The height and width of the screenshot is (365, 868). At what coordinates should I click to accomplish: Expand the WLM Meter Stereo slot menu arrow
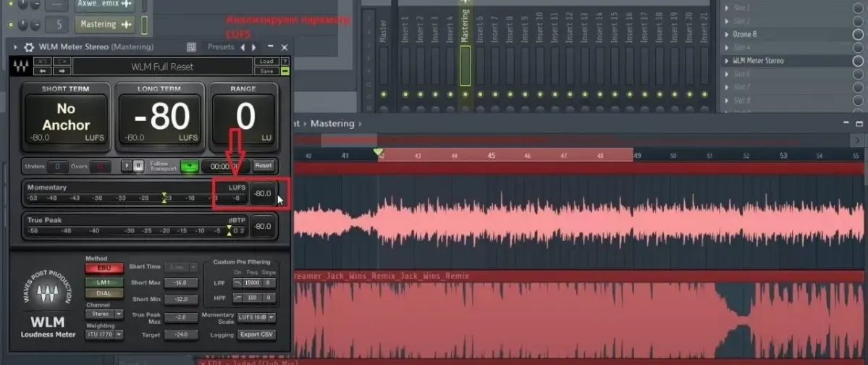coord(728,61)
